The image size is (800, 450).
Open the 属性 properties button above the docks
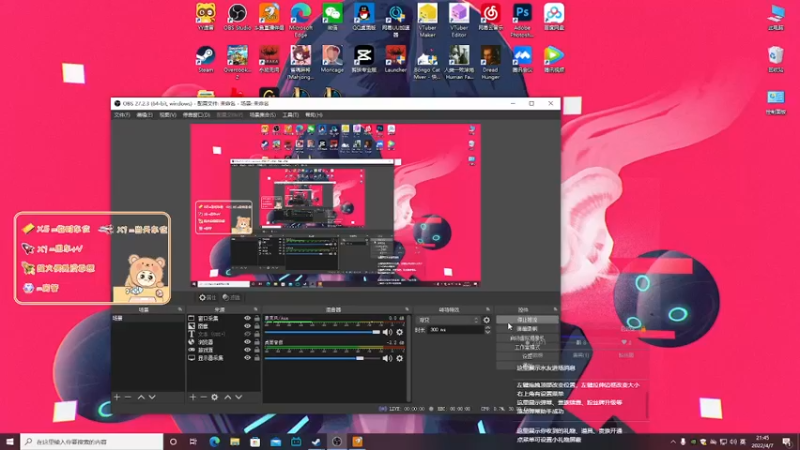pyautogui.click(x=208, y=297)
